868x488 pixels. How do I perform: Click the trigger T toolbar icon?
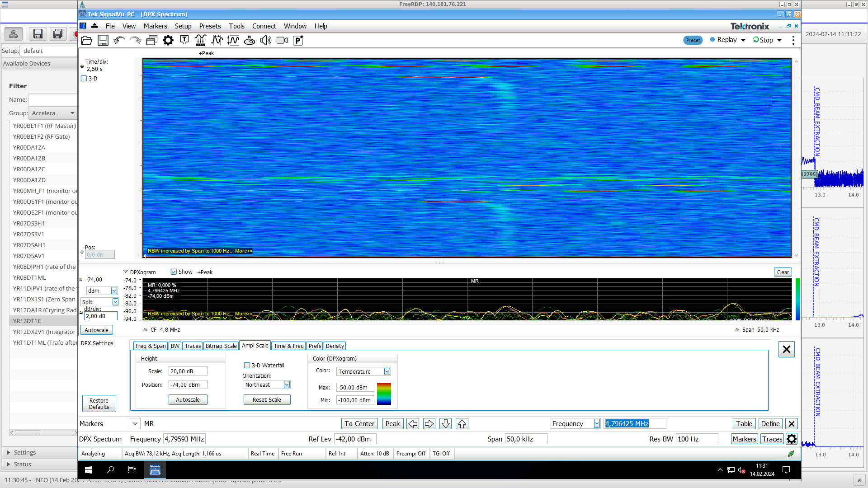tap(184, 41)
